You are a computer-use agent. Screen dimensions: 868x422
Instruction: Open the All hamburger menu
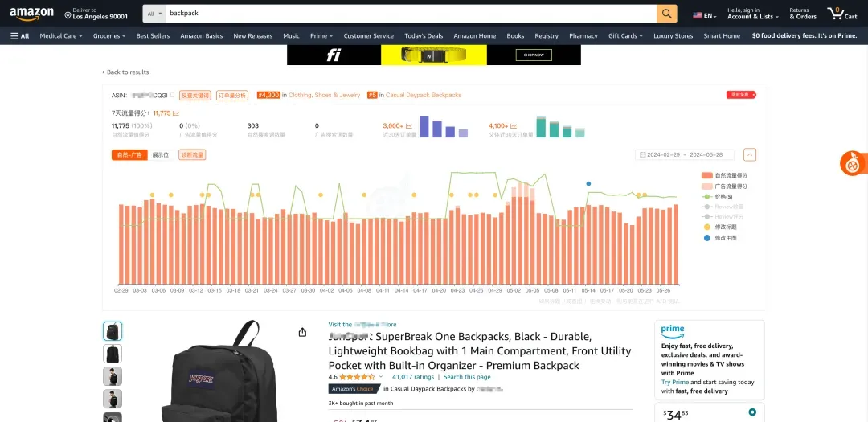pyautogui.click(x=20, y=36)
